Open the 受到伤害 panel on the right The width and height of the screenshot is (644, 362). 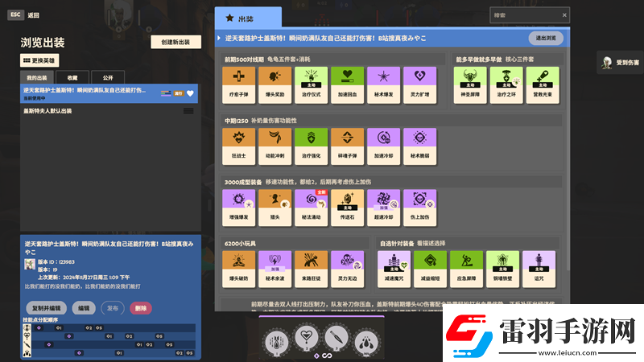coord(621,63)
